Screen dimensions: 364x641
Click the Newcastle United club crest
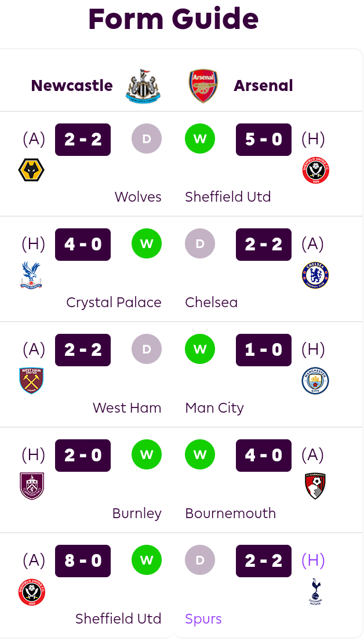pos(143,86)
